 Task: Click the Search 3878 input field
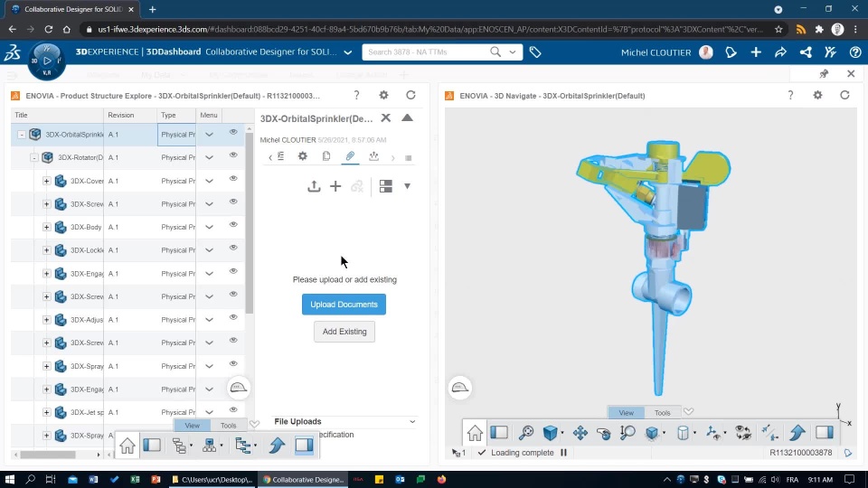(x=426, y=52)
